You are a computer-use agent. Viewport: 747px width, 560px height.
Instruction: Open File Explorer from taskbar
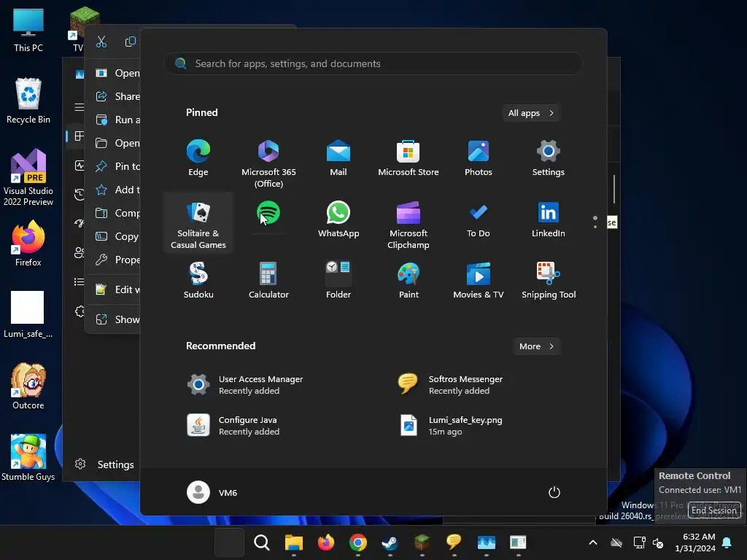coord(294,542)
